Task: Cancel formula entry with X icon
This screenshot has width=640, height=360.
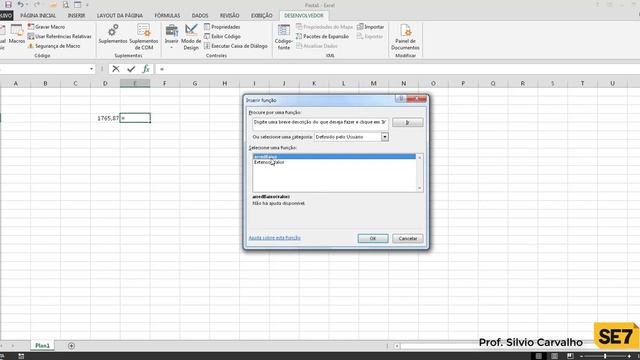Action: click(x=116, y=69)
